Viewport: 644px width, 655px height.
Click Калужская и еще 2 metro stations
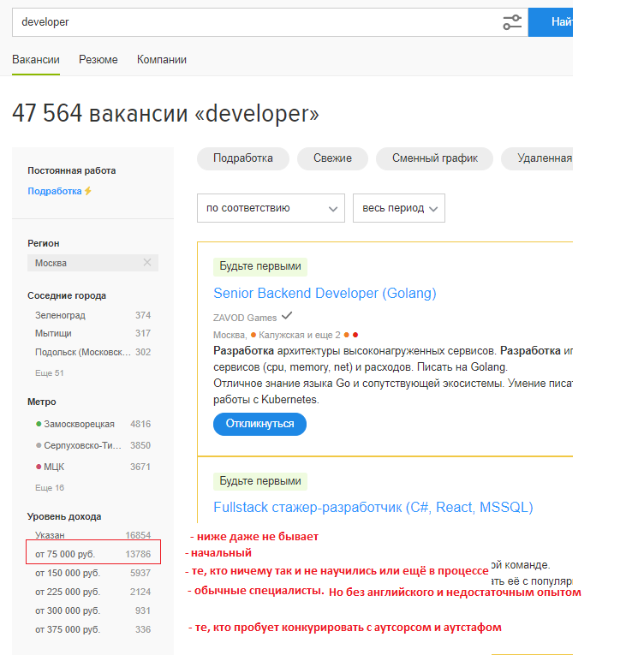(x=299, y=335)
